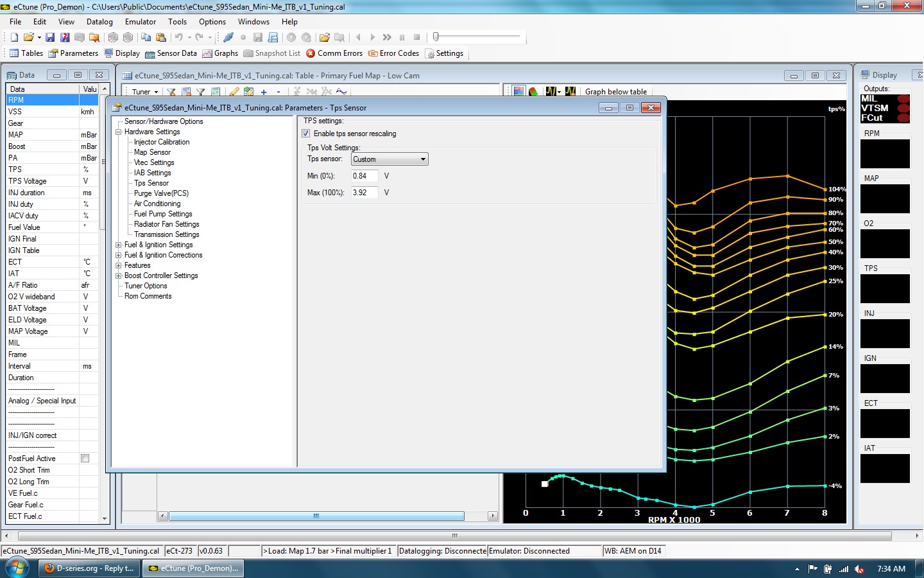The image size is (924, 578).
Task: Open Error Codes from the toolbar
Action: tap(393, 53)
